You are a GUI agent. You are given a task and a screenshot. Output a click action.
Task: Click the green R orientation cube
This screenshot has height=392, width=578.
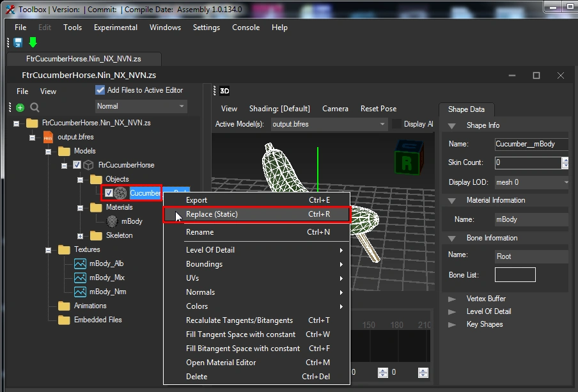click(x=409, y=159)
